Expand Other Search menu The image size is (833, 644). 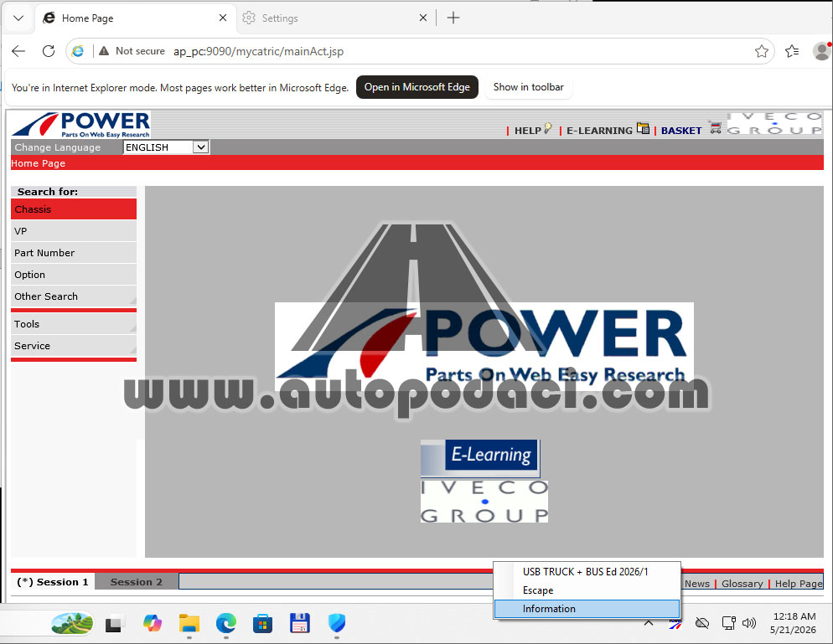[73, 296]
